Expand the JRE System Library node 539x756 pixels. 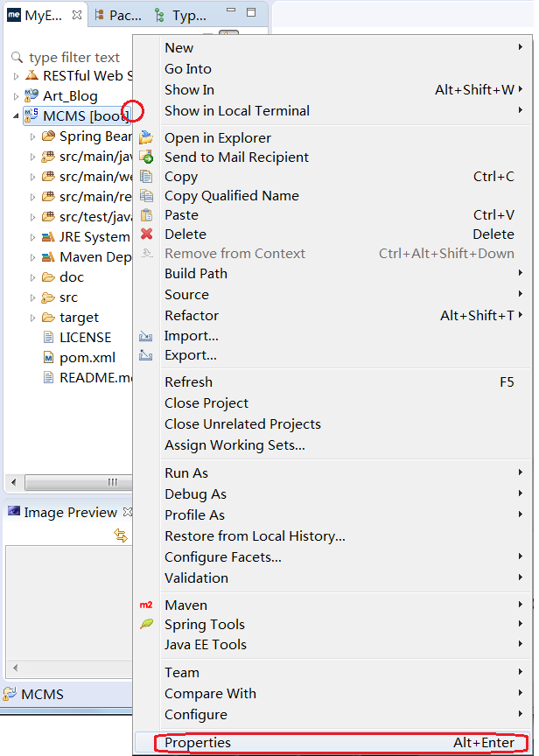tap(32, 237)
